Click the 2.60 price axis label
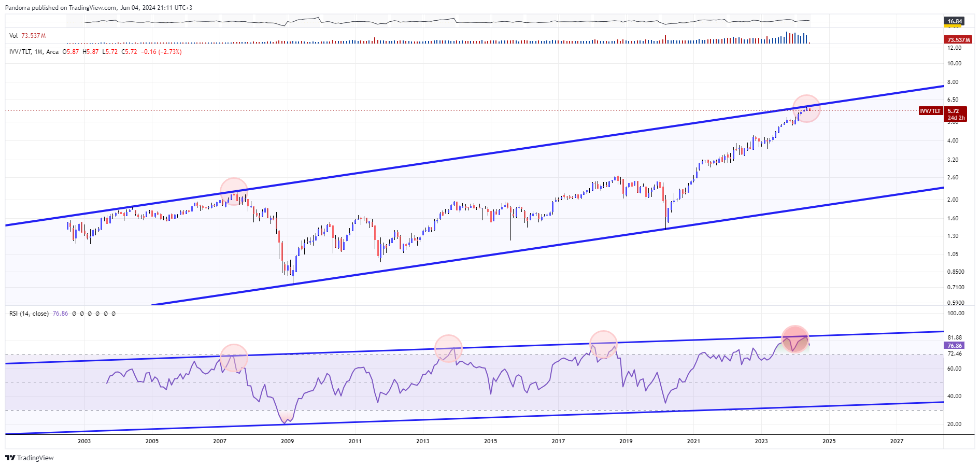 [x=953, y=177]
